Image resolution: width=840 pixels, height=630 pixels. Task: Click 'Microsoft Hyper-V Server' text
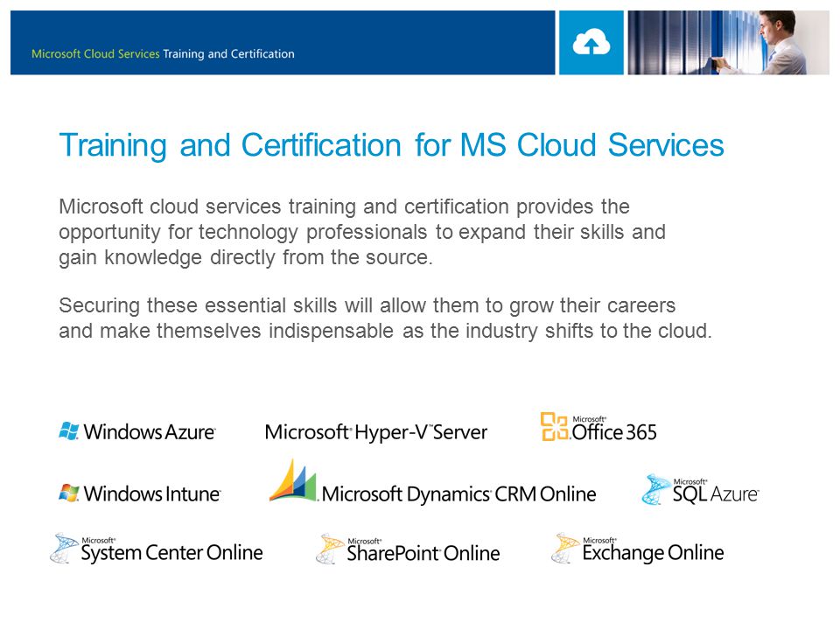pos(375,432)
